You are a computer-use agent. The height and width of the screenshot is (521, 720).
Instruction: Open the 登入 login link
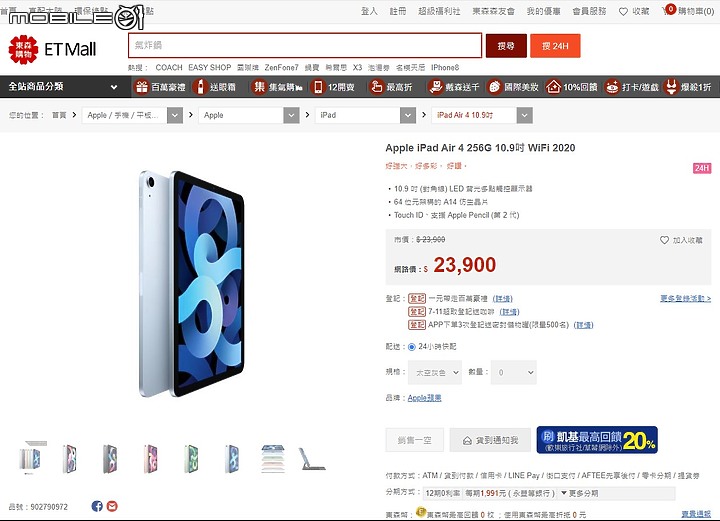coord(369,11)
